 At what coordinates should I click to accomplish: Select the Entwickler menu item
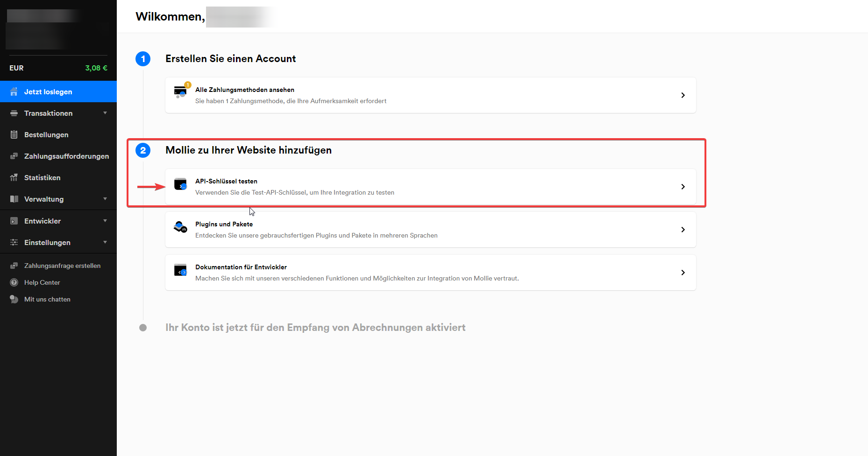click(x=58, y=221)
